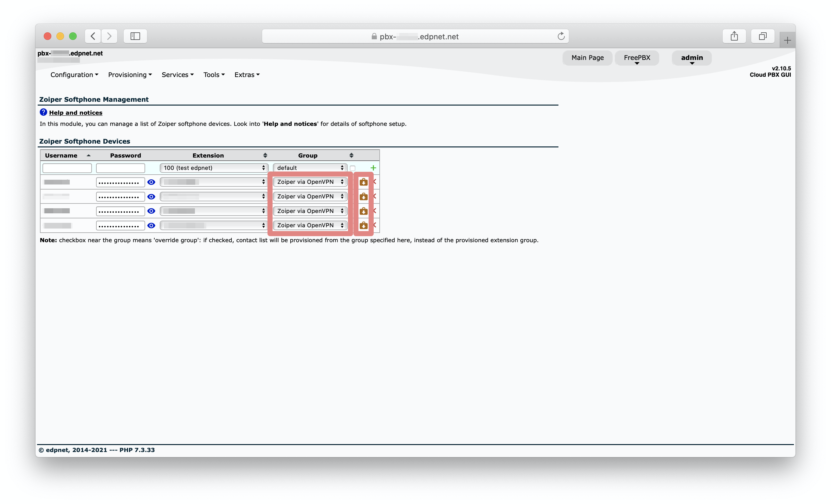The image size is (831, 504).
Task: Focus the new Username input field
Action: coord(67,168)
